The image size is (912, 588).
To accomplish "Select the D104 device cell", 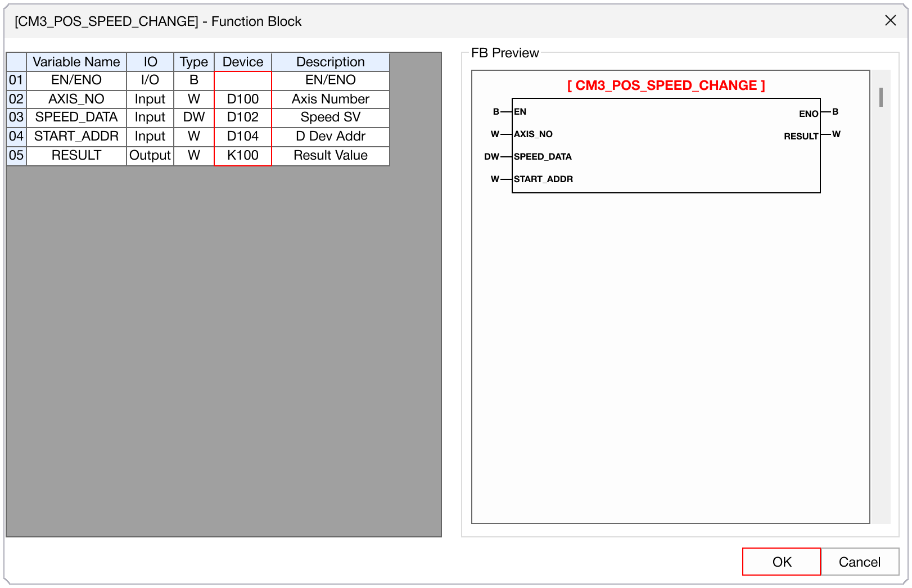I will click(x=243, y=137).
